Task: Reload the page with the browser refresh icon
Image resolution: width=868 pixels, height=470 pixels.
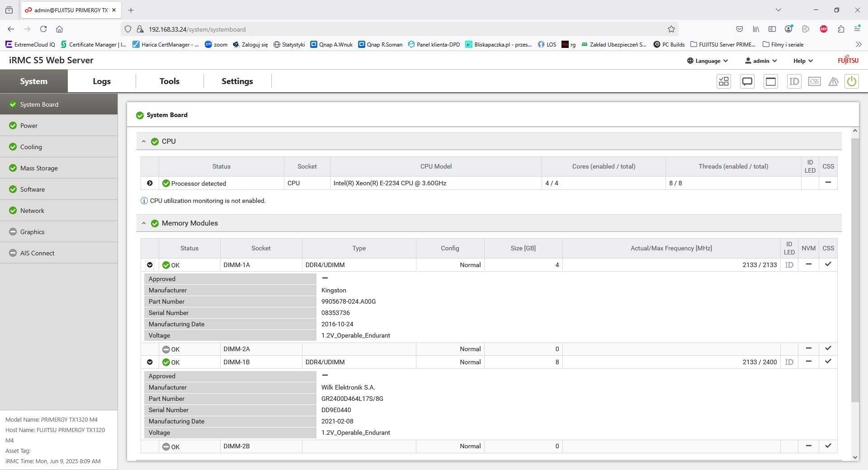Action: (x=43, y=29)
